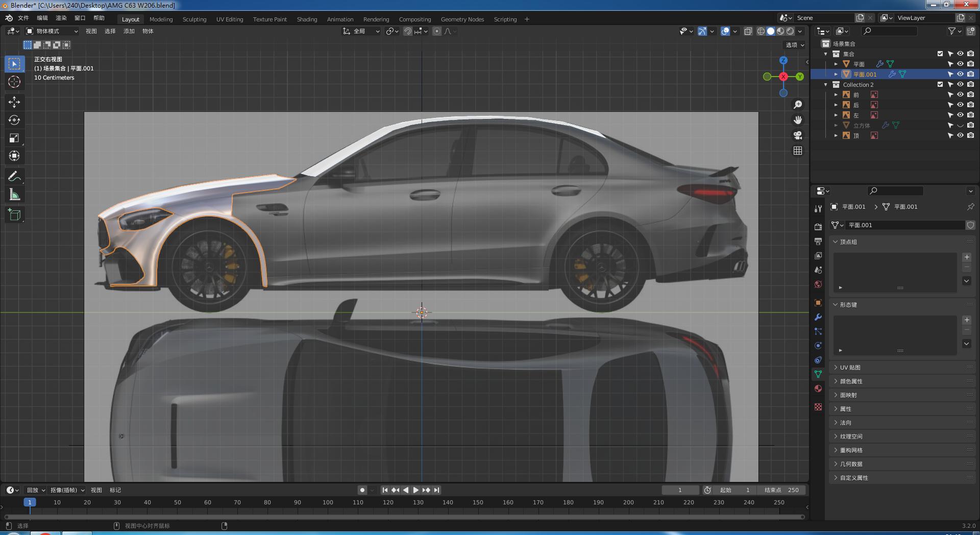Collapse the 顶点组 panel
980x535 pixels.
tap(836, 242)
